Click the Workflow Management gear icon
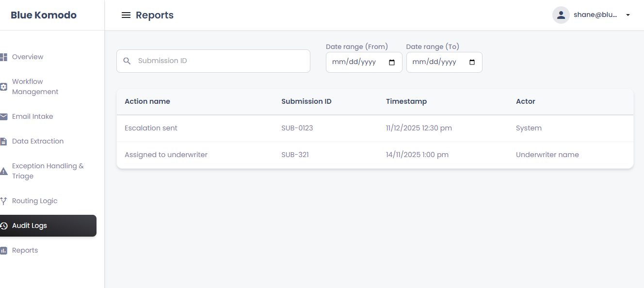This screenshot has height=288, width=644. click(3, 87)
